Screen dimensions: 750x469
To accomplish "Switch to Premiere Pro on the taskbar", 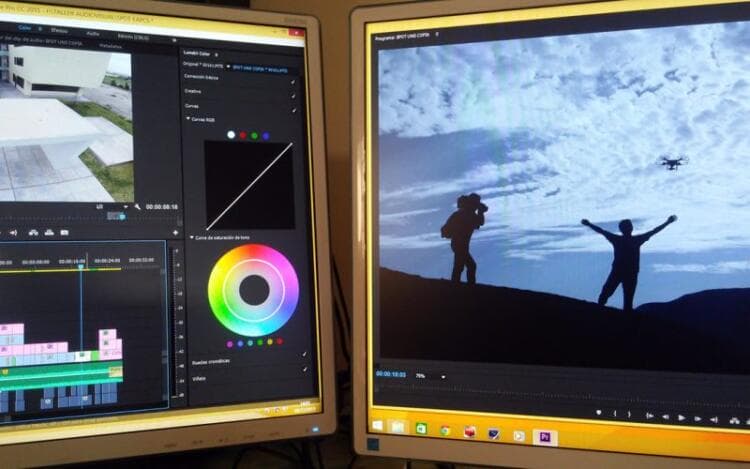I will pyautogui.click(x=545, y=437).
